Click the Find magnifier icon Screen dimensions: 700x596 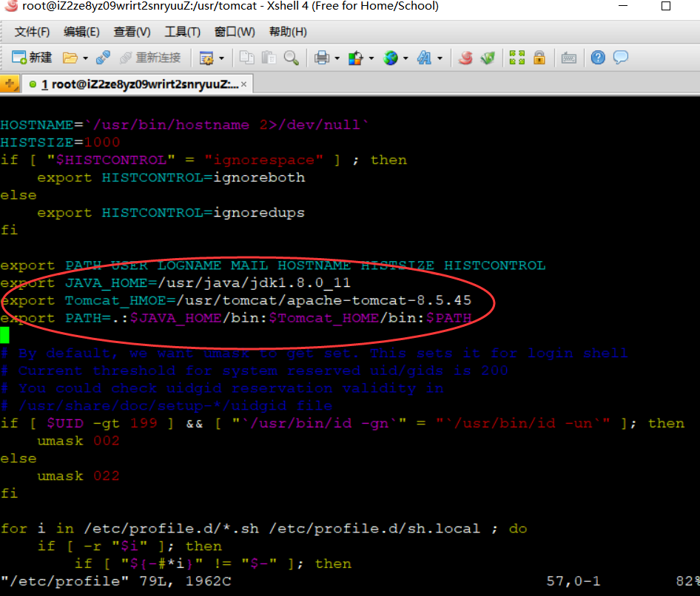(x=291, y=58)
